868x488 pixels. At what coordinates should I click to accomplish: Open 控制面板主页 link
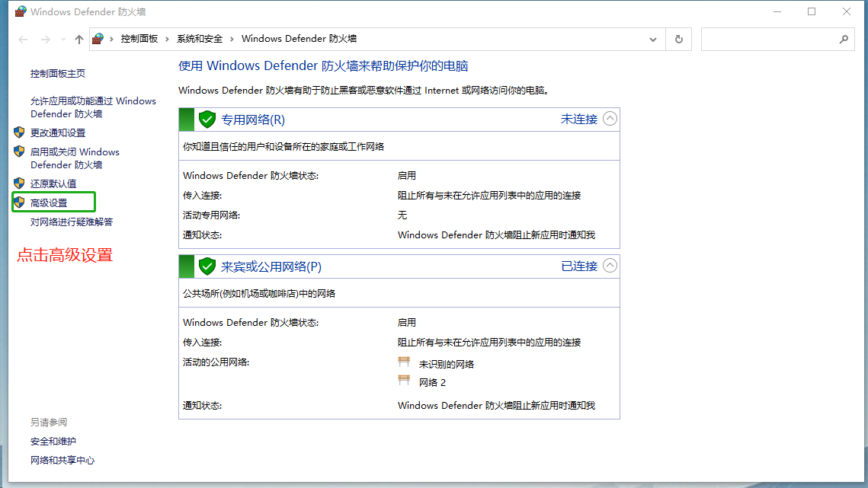[58, 74]
